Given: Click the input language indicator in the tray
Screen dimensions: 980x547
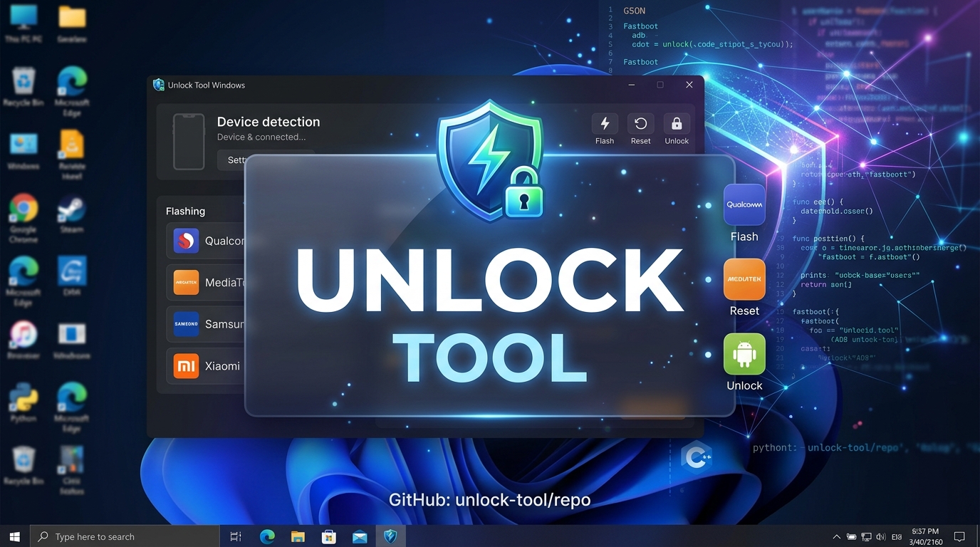Looking at the screenshot, I should point(897,536).
